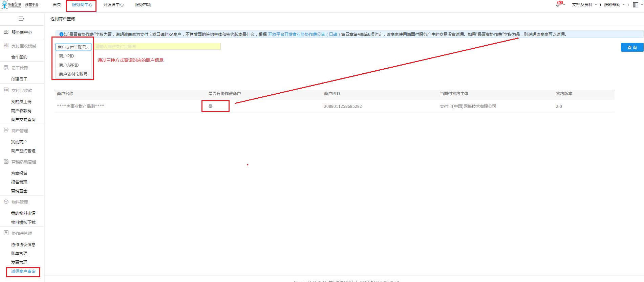Click the 商户管理 store icon
The height and width of the screenshot is (282, 644).
point(6,131)
